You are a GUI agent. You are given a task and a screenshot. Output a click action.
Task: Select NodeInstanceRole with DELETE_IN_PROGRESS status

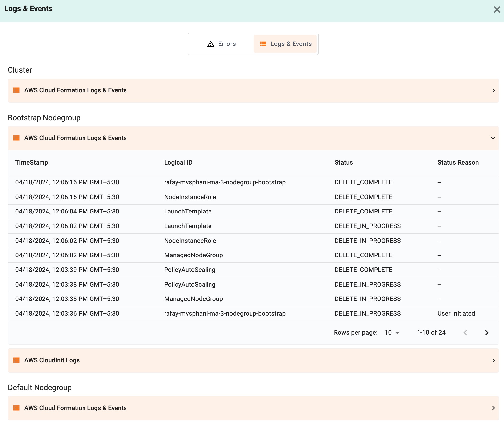click(x=190, y=241)
